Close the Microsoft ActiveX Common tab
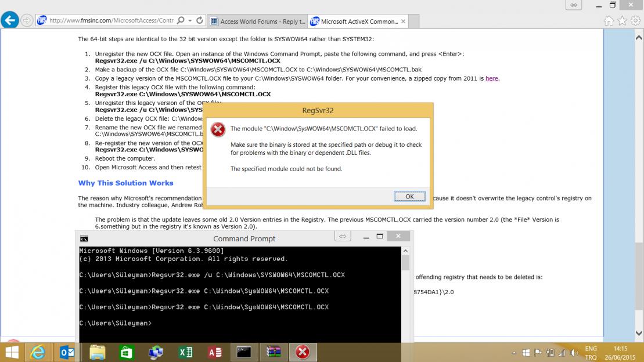The image size is (644, 362). [404, 21]
